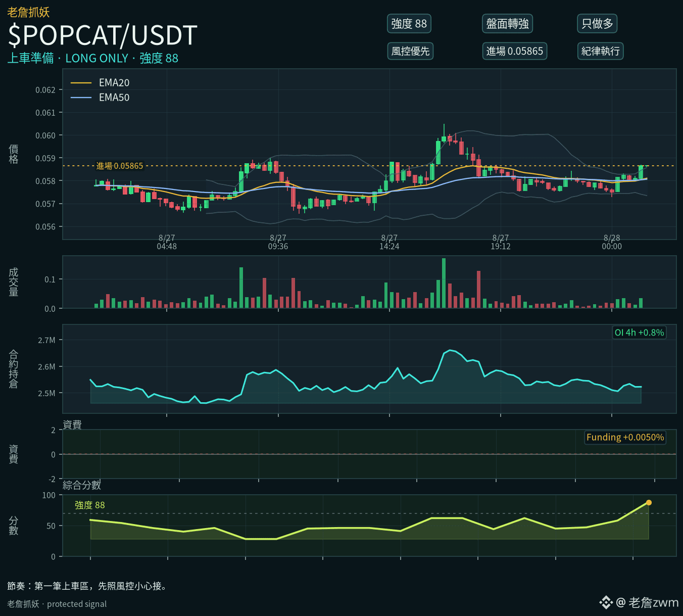683x616 pixels.
Task: Click the 8/27 04:48 time label
Action: click(167, 242)
